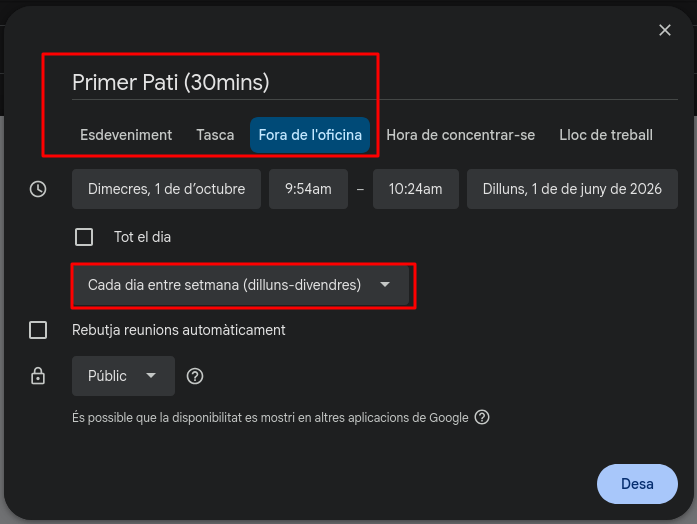Open the 'Públic' visibility dropdown
This screenshot has height=524, width=697.
point(123,376)
